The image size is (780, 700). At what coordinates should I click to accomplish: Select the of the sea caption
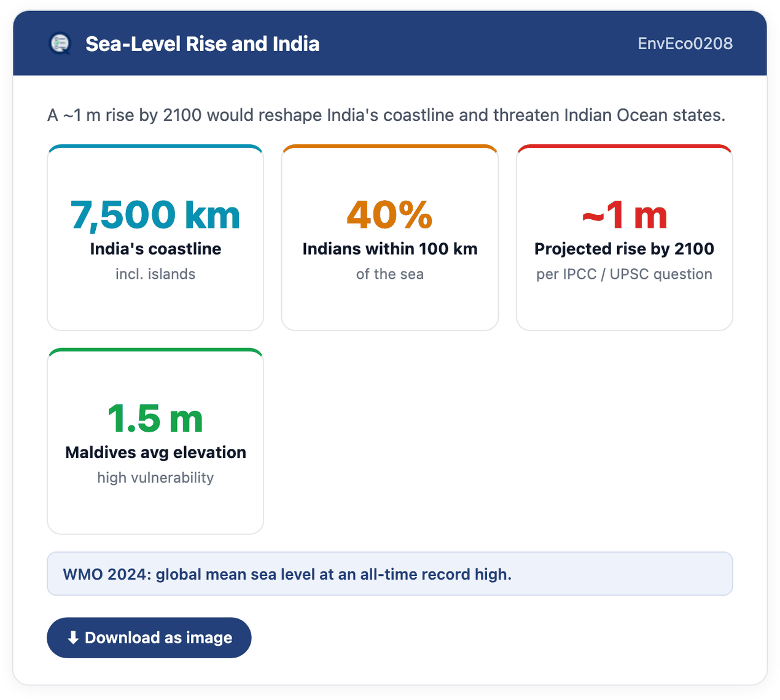(x=390, y=274)
